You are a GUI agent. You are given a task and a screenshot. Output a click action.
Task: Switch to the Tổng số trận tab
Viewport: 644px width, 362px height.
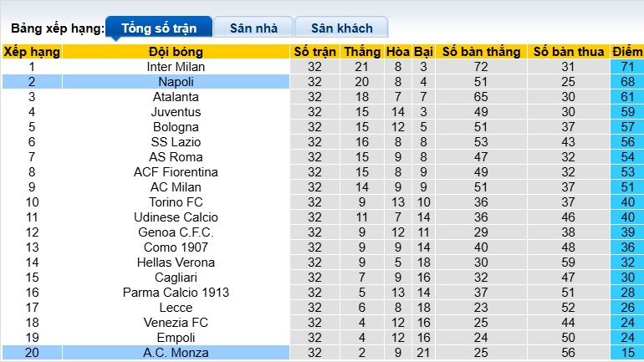click(159, 28)
